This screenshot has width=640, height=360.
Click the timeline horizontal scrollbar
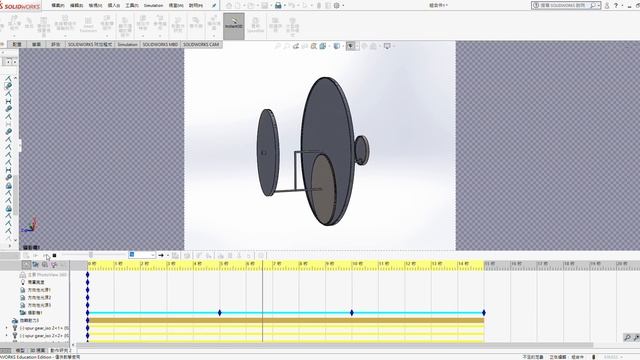pos(335,345)
